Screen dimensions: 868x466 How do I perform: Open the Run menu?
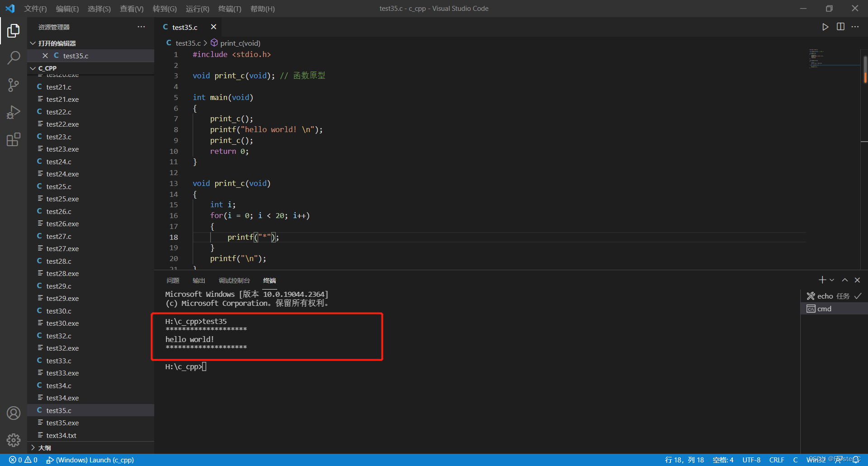pyautogui.click(x=198, y=9)
